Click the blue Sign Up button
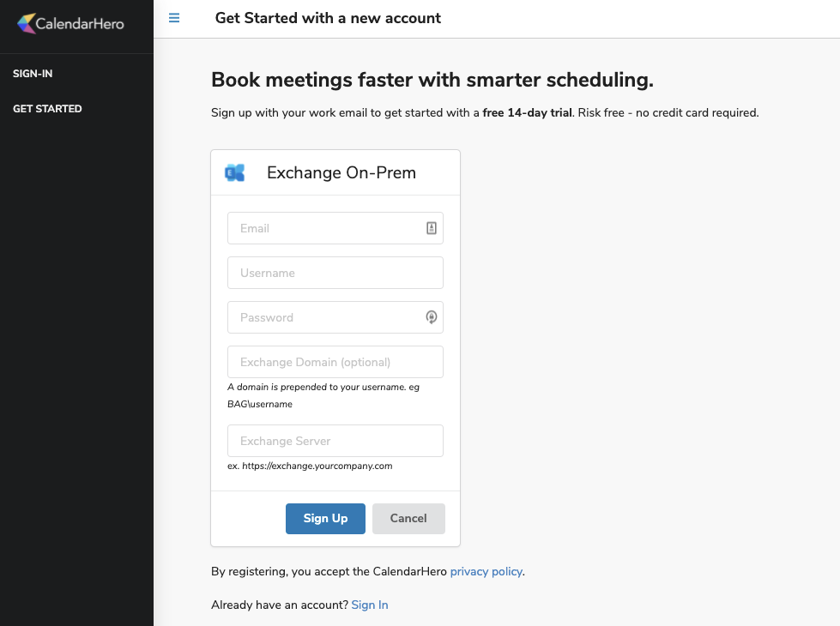The height and width of the screenshot is (626, 840). click(325, 518)
